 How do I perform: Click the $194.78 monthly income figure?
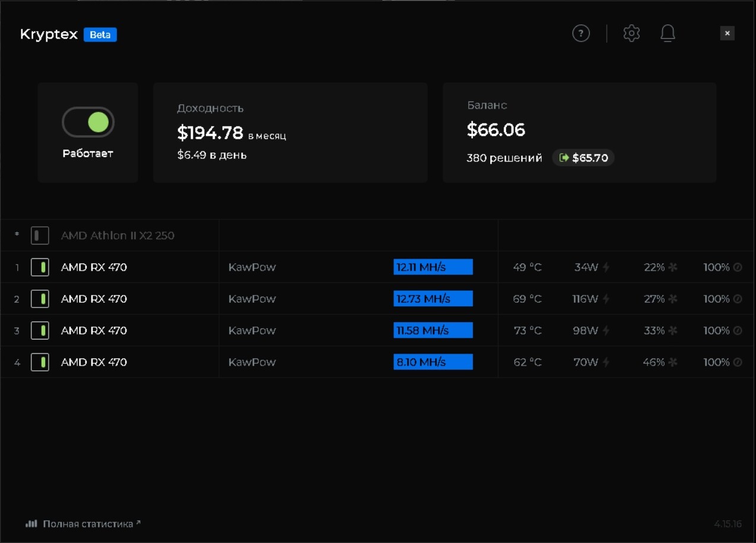[x=210, y=133]
